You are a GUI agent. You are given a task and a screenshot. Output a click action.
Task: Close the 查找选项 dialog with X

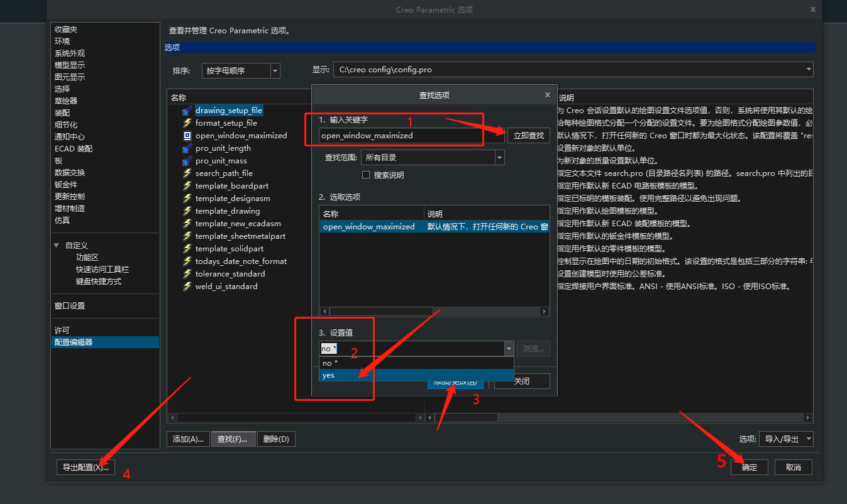[x=547, y=95]
